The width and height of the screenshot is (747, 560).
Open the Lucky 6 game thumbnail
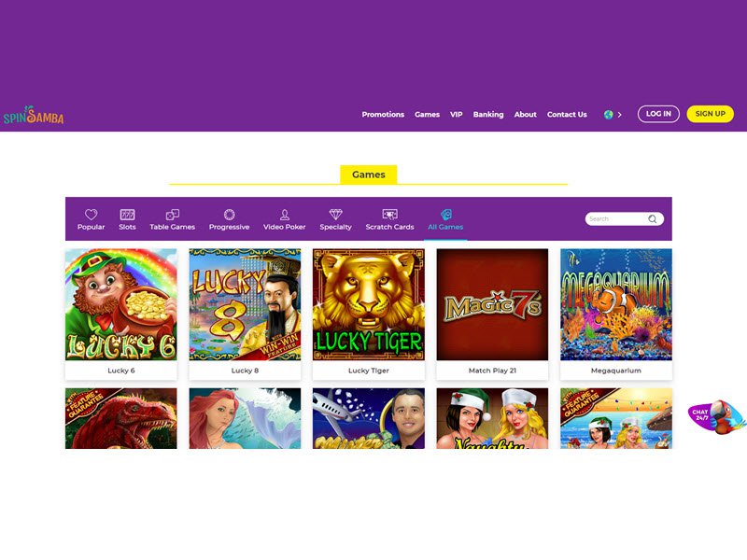[121, 304]
